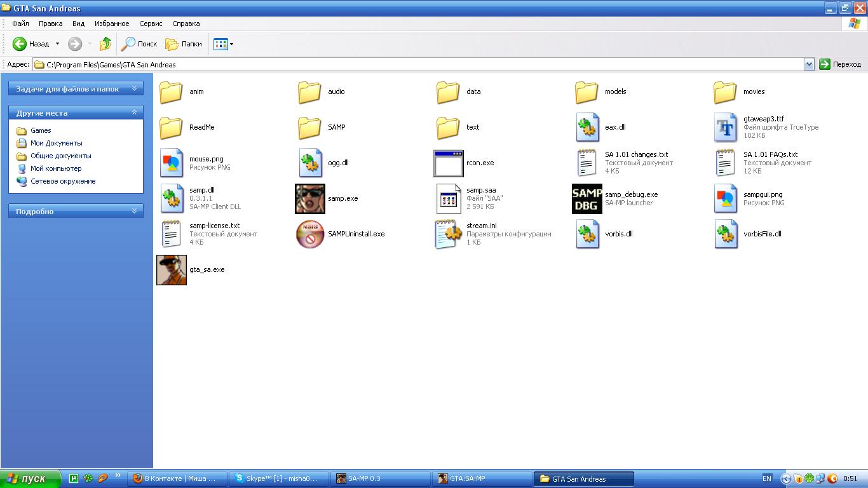Go back with the Назад button
Viewport: 868px width, 488px height.
pos(31,44)
